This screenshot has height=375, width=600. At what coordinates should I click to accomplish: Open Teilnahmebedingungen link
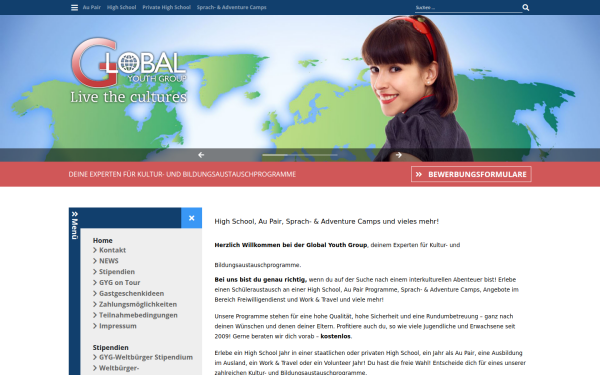point(138,315)
